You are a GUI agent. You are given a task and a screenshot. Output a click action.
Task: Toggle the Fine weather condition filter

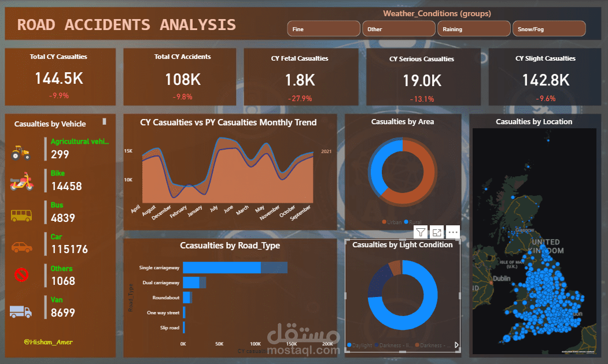323,28
